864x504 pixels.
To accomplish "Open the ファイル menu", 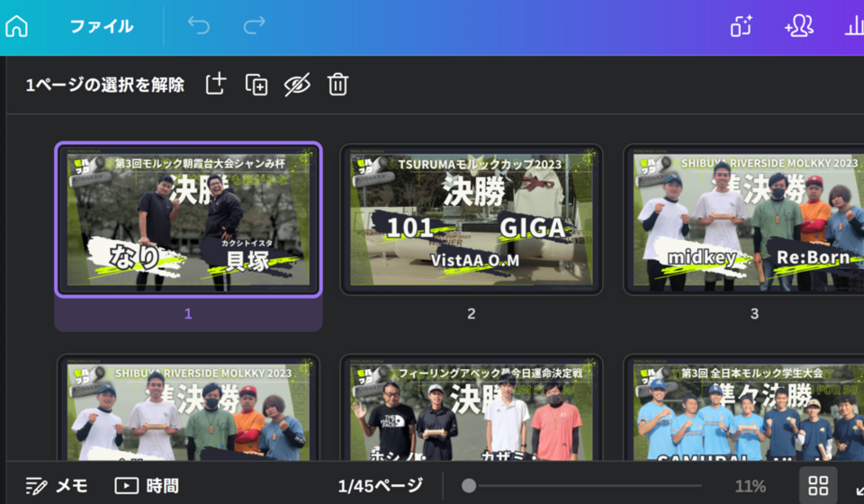I will point(102,26).
